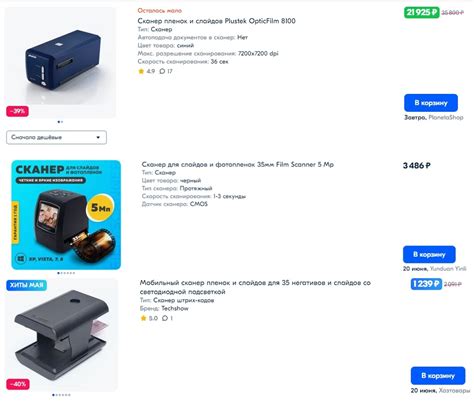This screenshot has width=474, height=402.
Task: Click the star rating of the mobile film scanner
Action: point(144,318)
